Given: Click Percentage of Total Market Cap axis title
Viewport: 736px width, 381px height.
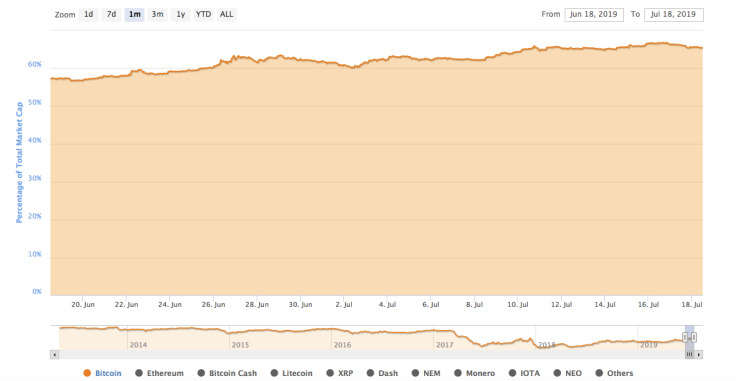Looking at the screenshot, I should pos(19,162).
